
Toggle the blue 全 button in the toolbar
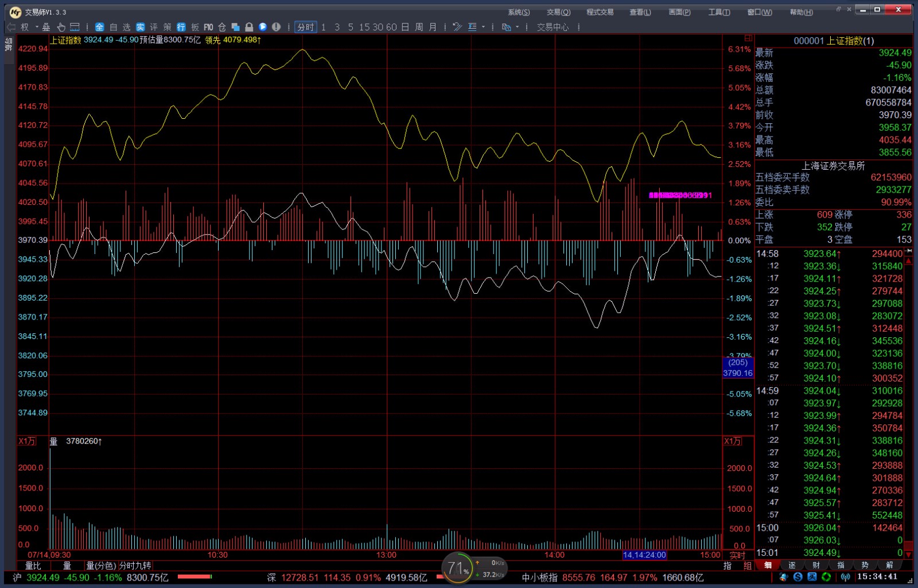tap(99, 27)
